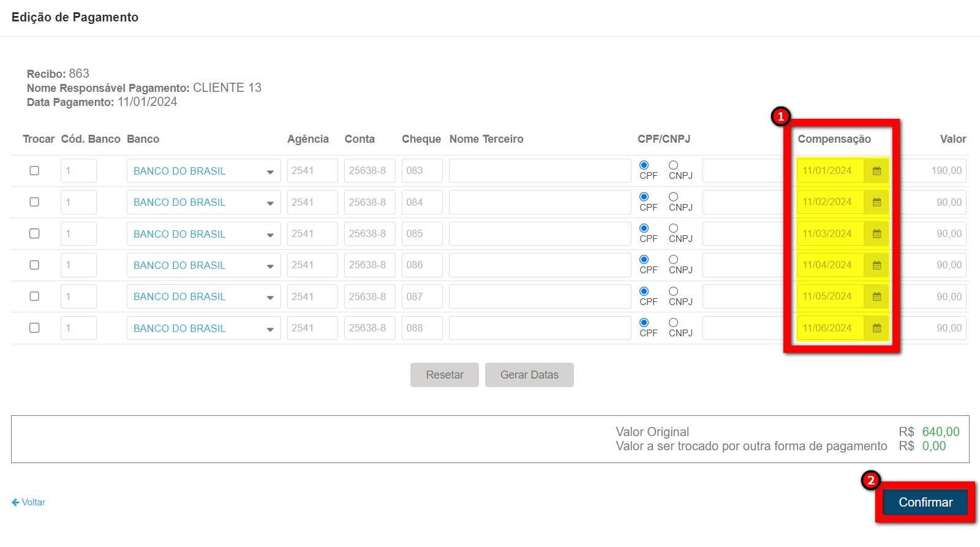Open the Banco dropdown for cheque 088
Image resolution: width=980 pixels, height=547 pixels.
click(x=203, y=328)
